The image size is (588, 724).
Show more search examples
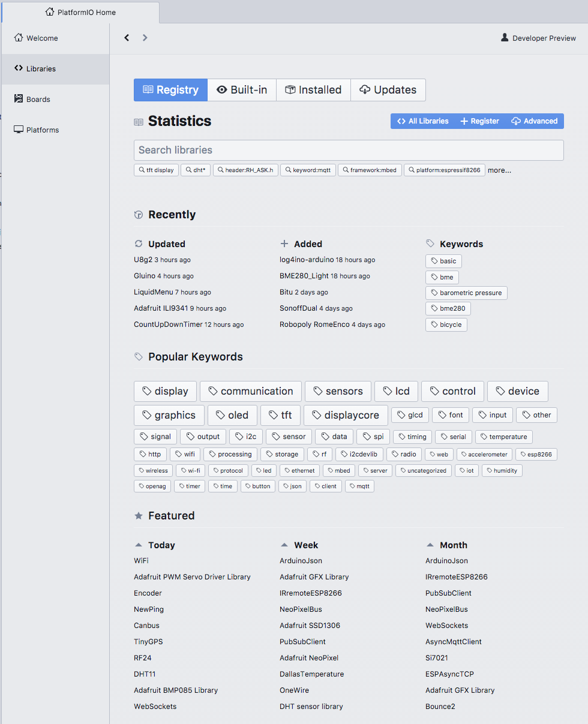coord(499,170)
